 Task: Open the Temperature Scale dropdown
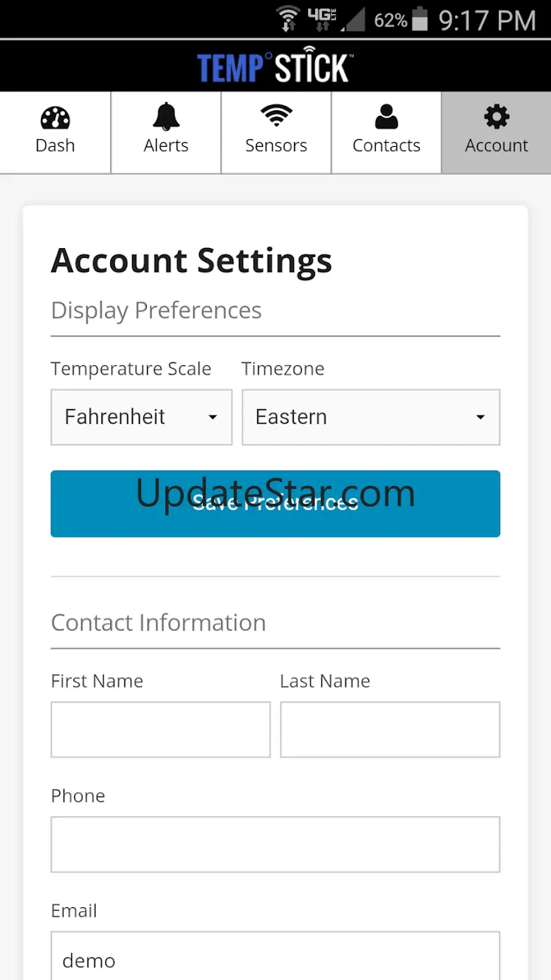tap(141, 417)
